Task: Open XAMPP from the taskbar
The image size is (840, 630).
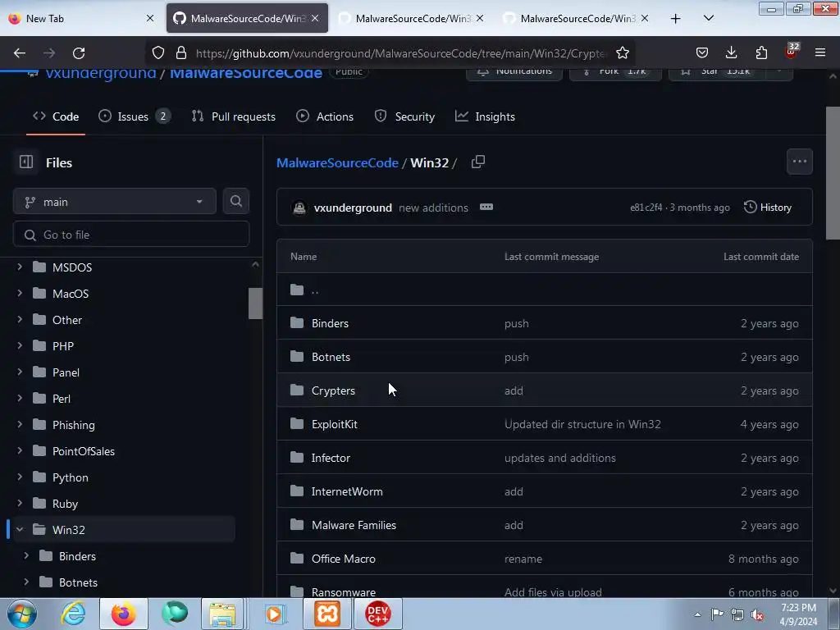Action: [327, 614]
